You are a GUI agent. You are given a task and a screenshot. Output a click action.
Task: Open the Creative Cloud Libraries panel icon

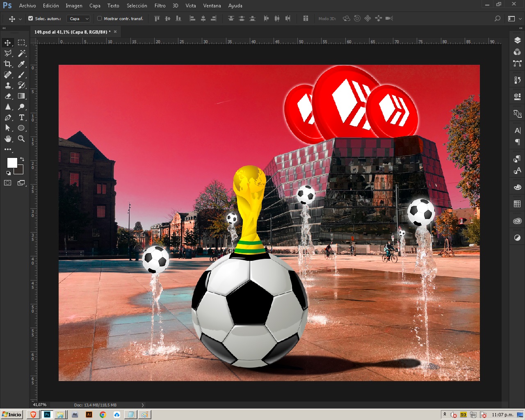(x=517, y=221)
